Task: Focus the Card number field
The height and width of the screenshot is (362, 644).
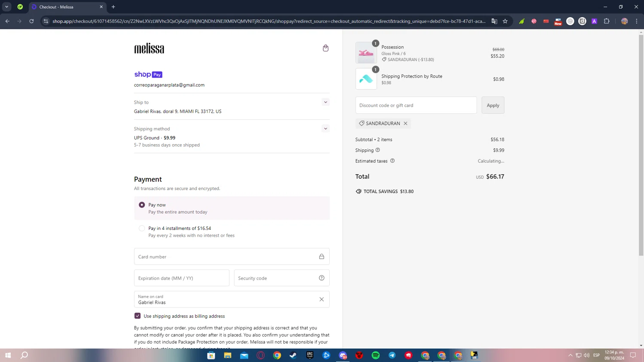Action: point(232,256)
